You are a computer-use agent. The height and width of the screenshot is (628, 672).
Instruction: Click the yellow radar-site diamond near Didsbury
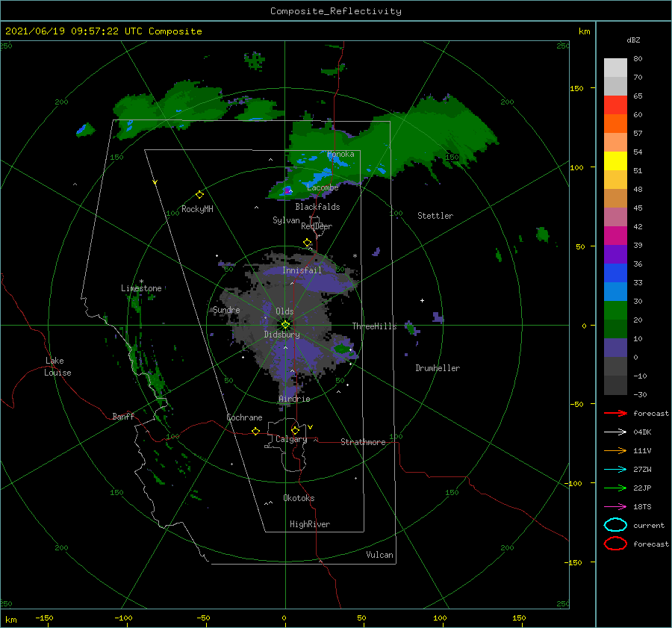[285, 325]
